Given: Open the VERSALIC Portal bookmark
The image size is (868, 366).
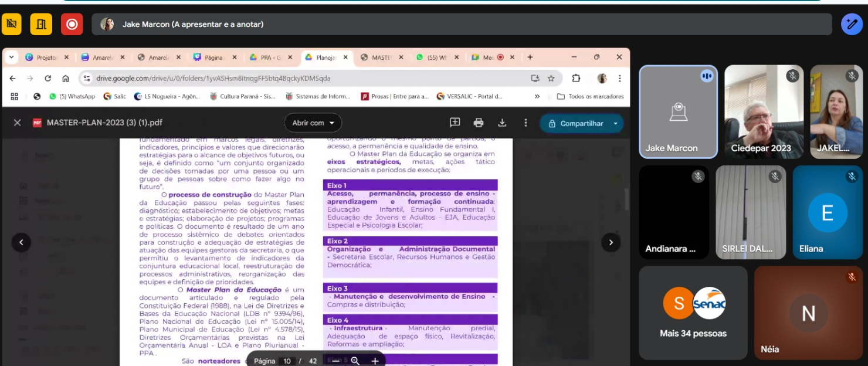Looking at the screenshot, I should pyautogui.click(x=470, y=96).
